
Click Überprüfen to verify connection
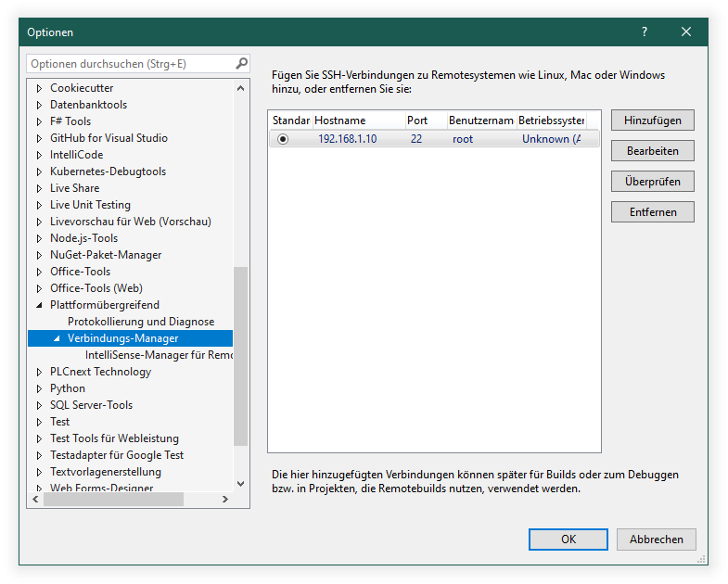652,182
